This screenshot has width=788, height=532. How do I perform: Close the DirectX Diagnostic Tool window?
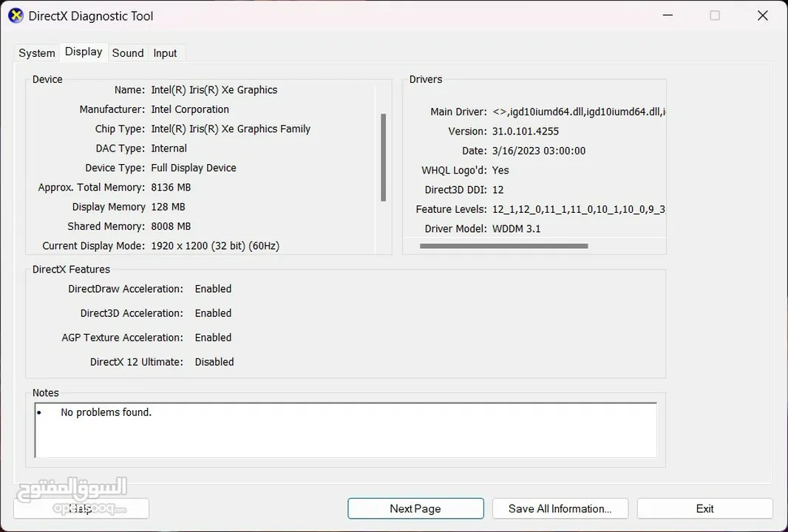[x=762, y=16]
